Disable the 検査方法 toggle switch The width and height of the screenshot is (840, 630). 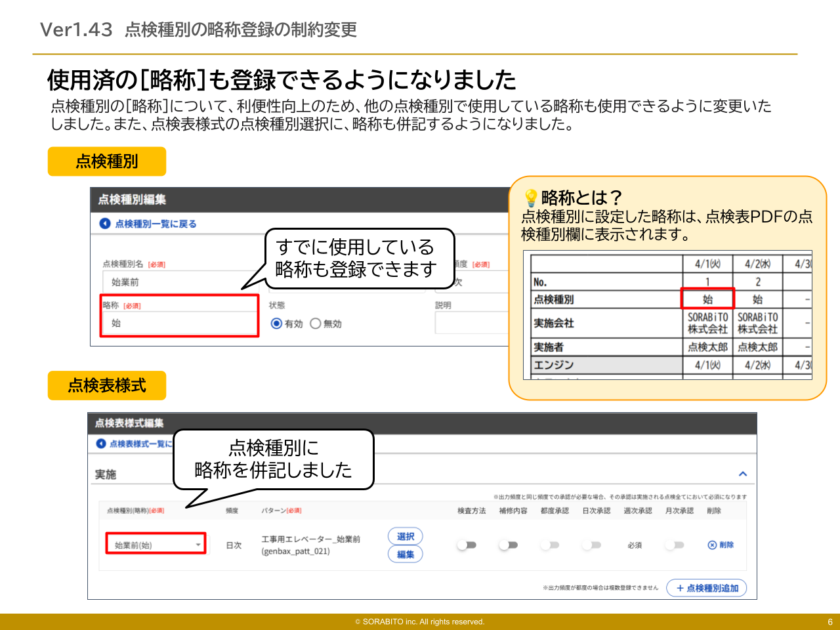(x=468, y=545)
